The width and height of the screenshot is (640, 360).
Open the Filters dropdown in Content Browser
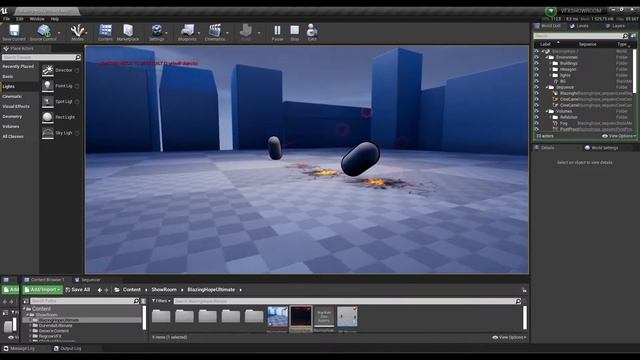(x=161, y=301)
